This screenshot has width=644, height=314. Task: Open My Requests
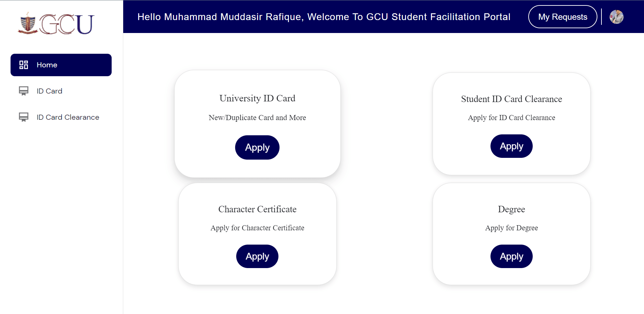[562, 17]
